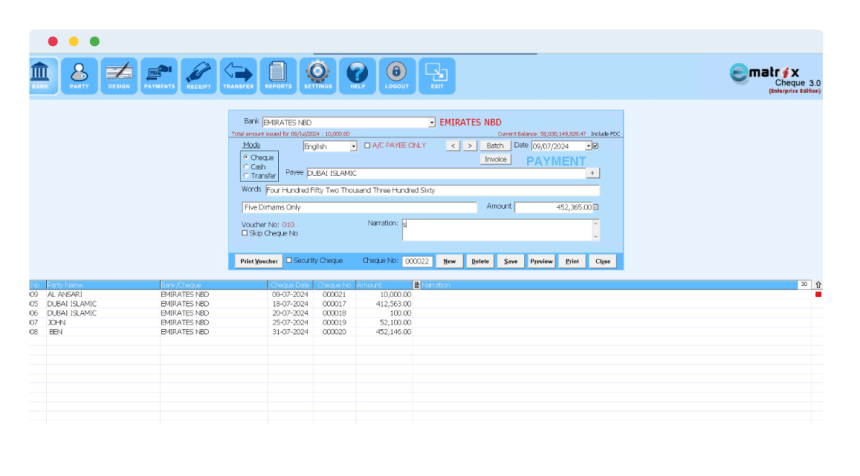Click the Invoice button
860x476 pixels.
pyautogui.click(x=495, y=160)
